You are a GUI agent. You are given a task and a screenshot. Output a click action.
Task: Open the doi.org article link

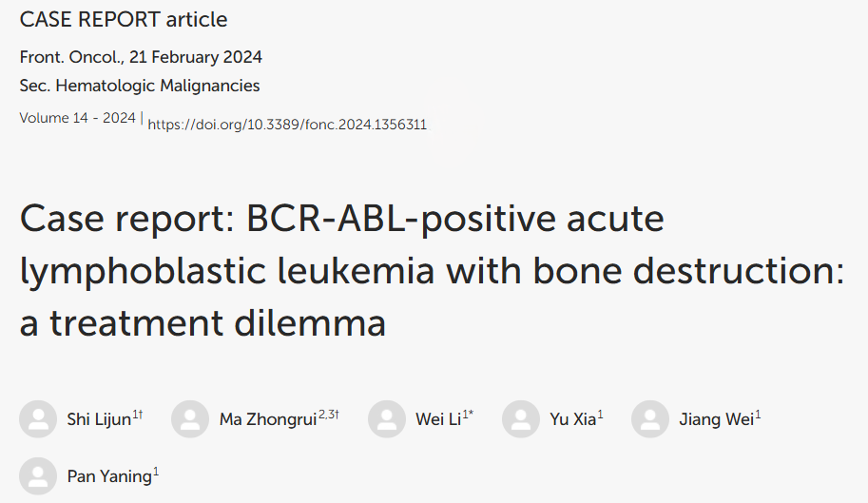coord(287,125)
